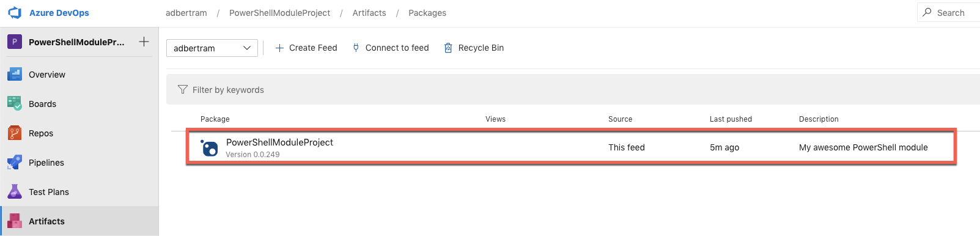Screen dimensions: 980x236
Task: Click the Azure DevOps logo icon
Action: pyautogui.click(x=15, y=13)
